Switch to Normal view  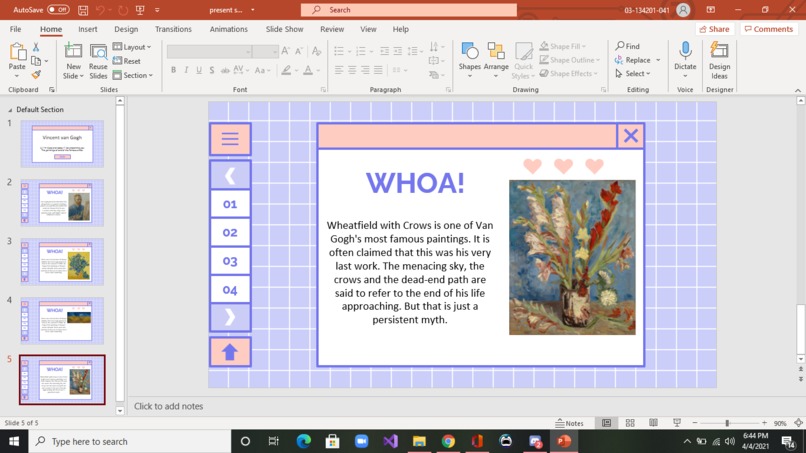[x=607, y=423]
